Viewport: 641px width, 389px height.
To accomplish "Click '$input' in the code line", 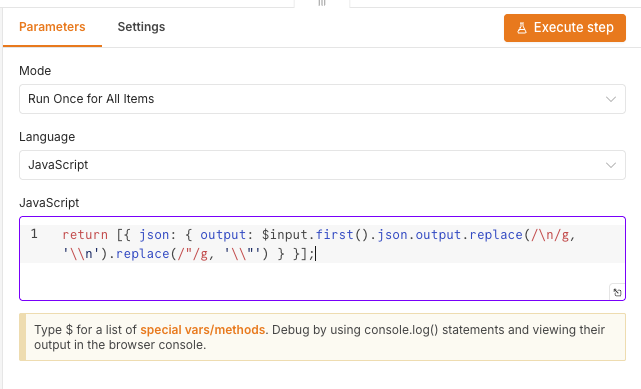I will 285,235.
